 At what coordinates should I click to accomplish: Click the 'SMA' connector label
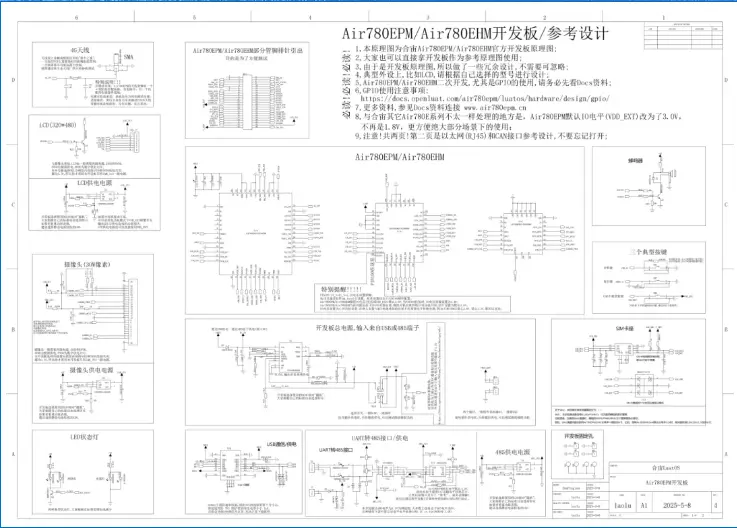[x=129, y=57]
